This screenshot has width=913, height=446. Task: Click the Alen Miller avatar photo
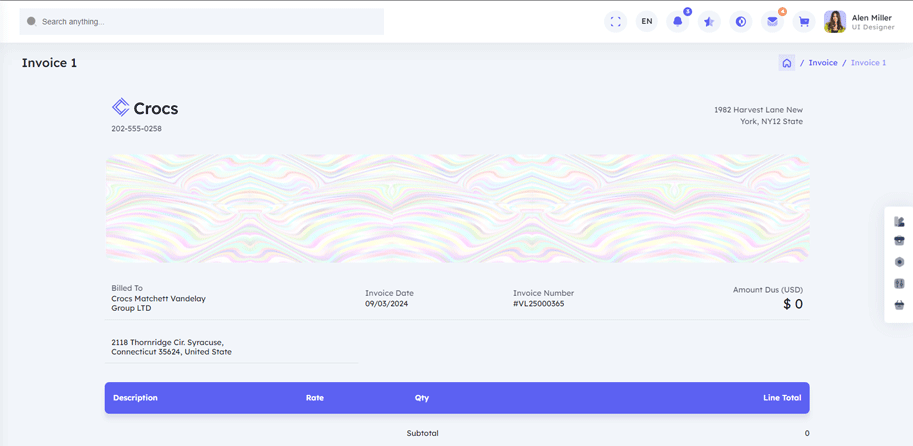click(x=835, y=21)
